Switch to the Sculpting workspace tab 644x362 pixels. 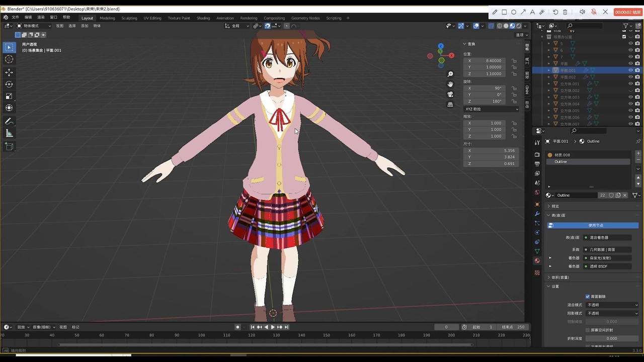[129, 18]
